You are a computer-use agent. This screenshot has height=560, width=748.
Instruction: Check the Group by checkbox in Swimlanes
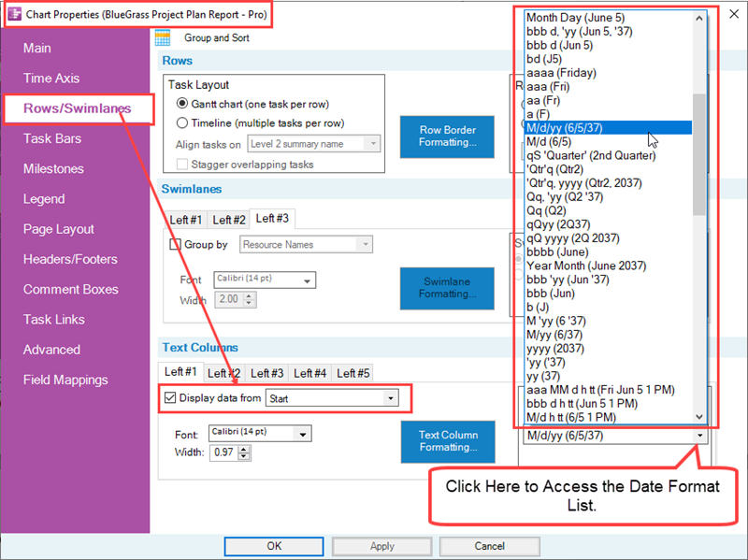[176, 244]
